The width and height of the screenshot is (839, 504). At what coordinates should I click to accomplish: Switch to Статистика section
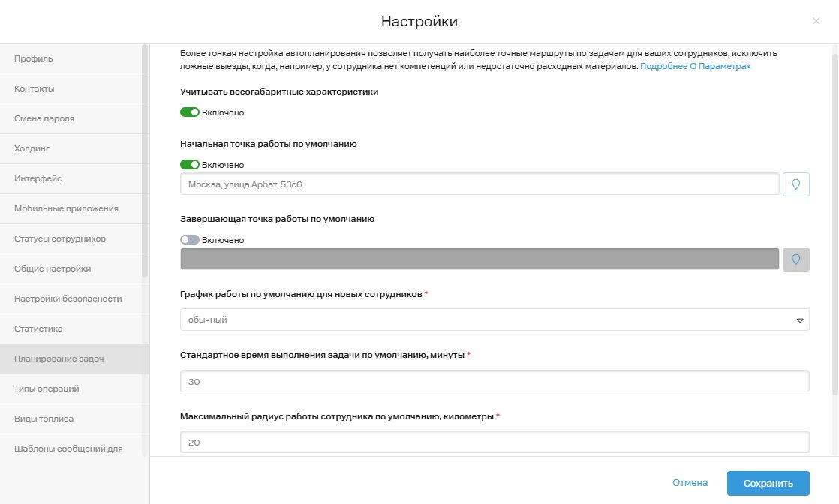click(38, 328)
